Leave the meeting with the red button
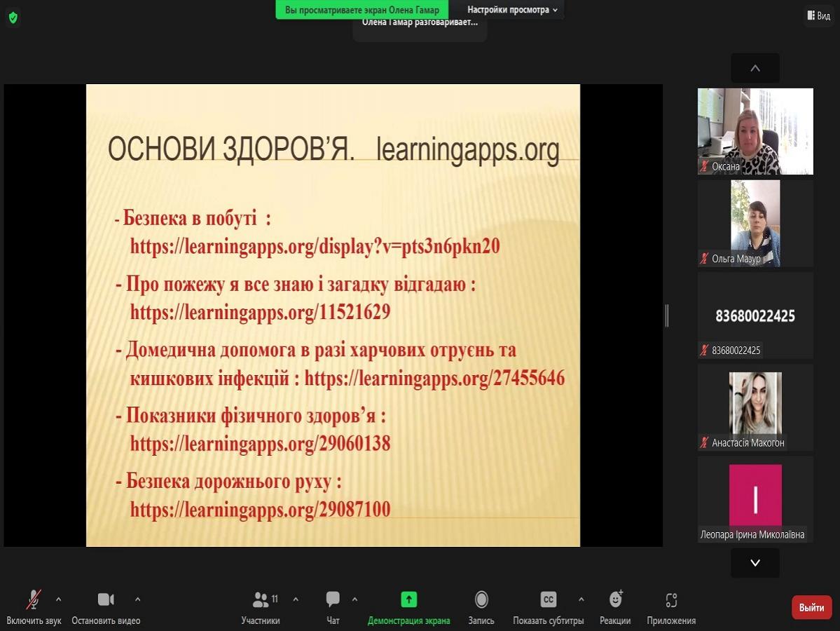The image size is (840, 631). pos(811,607)
